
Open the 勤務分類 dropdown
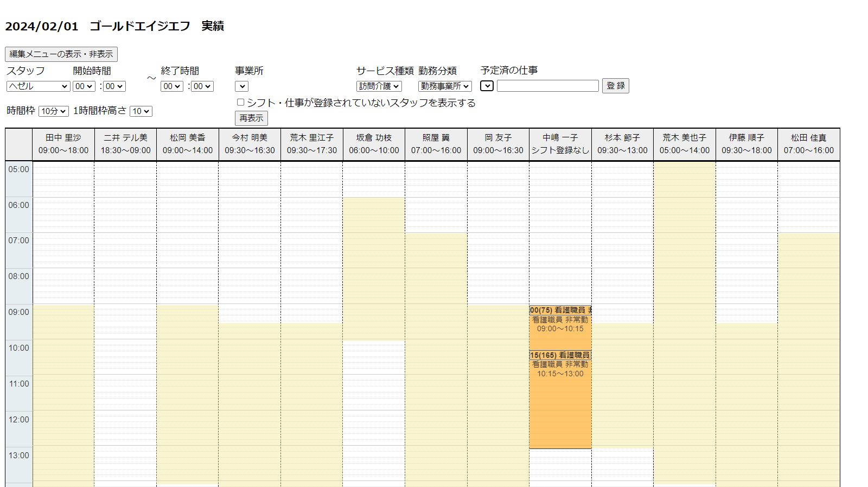click(x=444, y=86)
